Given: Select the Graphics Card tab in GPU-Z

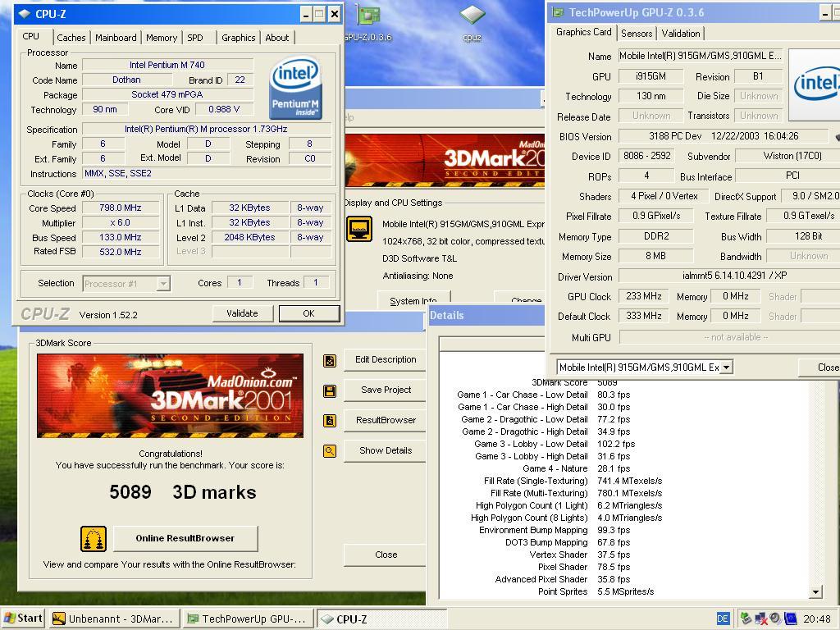Looking at the screenshot, I should [x=583, y=32].
